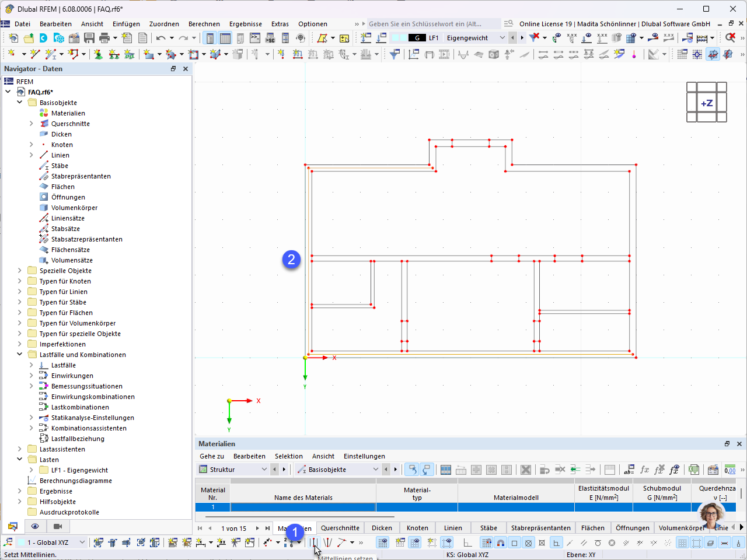The height and width of the screenshot is (560, 747).
Task: Switch to the Querschnitte tab
Action: click(340, 528)
